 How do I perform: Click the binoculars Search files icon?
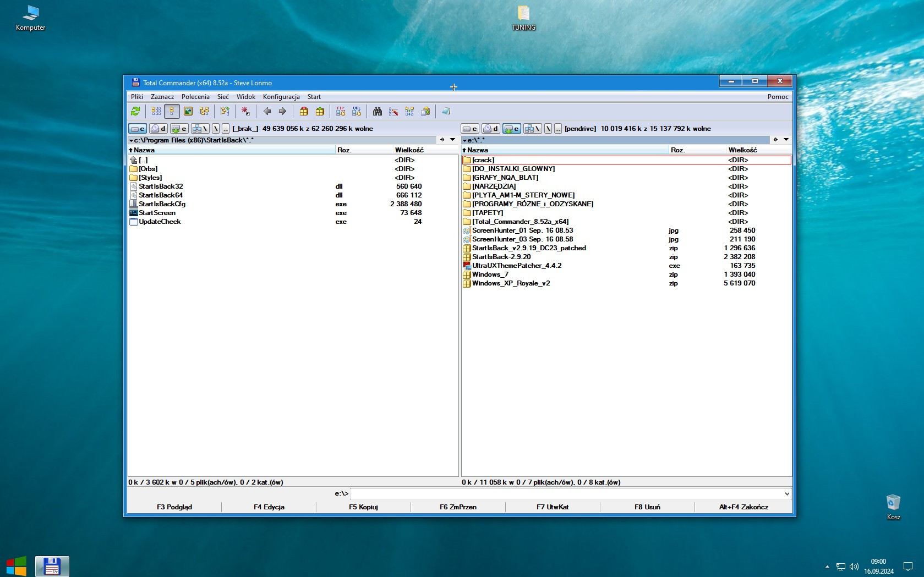point(377,112)
